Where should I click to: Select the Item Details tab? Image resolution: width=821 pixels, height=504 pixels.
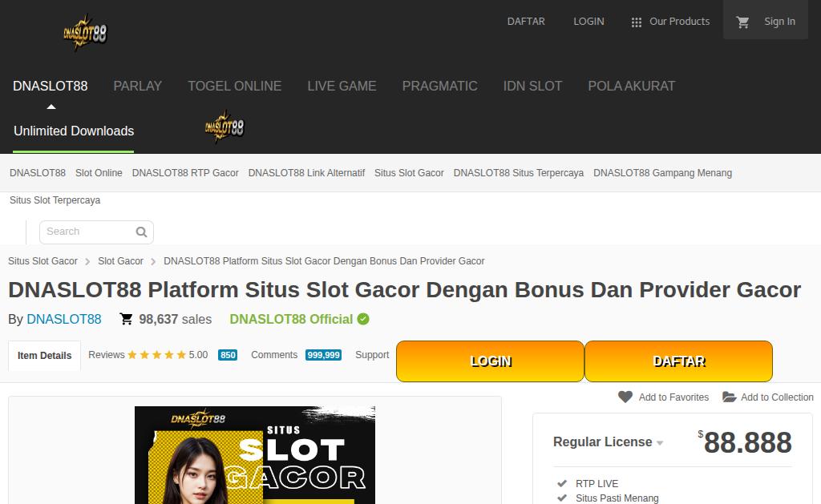(x=45, y=356)
